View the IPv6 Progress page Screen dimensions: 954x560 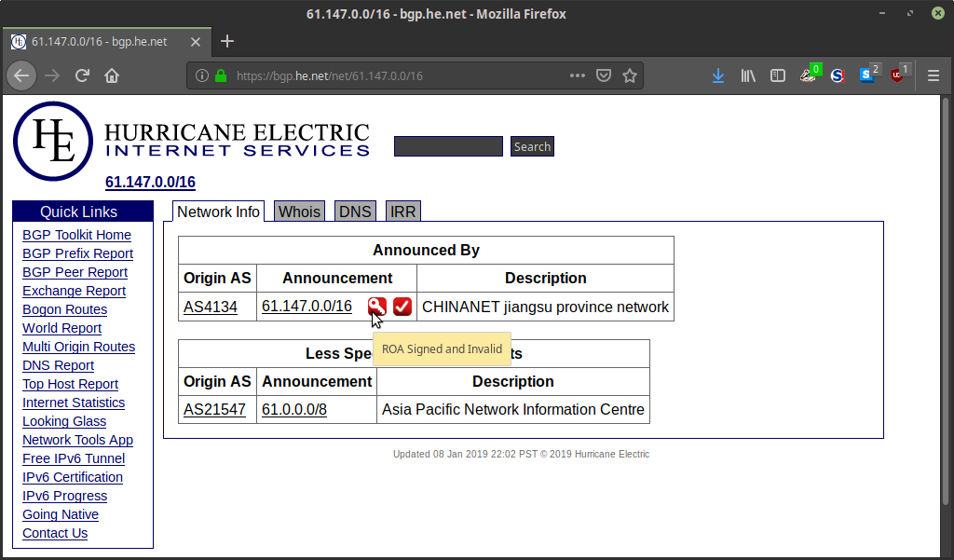pyautogui.click(x=64, y=496)
